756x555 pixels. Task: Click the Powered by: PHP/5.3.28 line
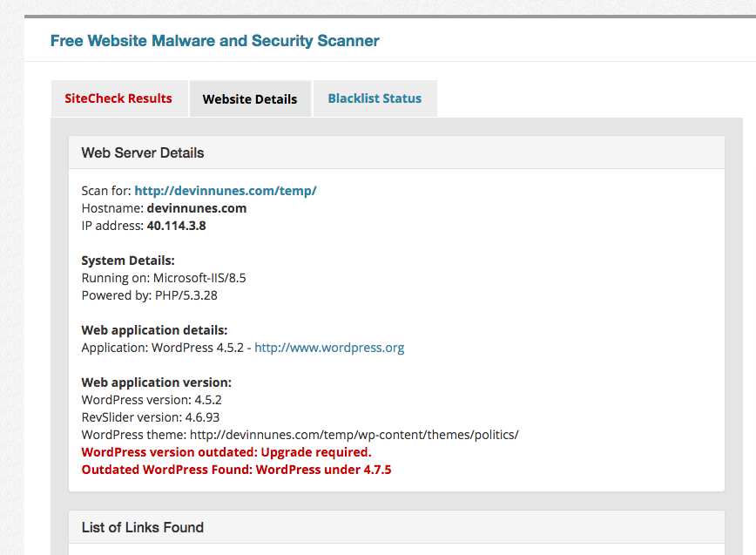[x=150, y=295]
